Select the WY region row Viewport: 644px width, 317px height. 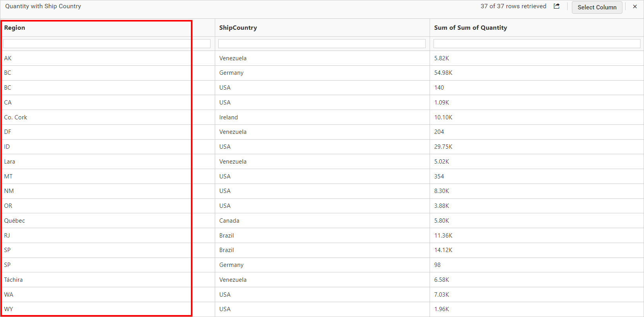9,309
